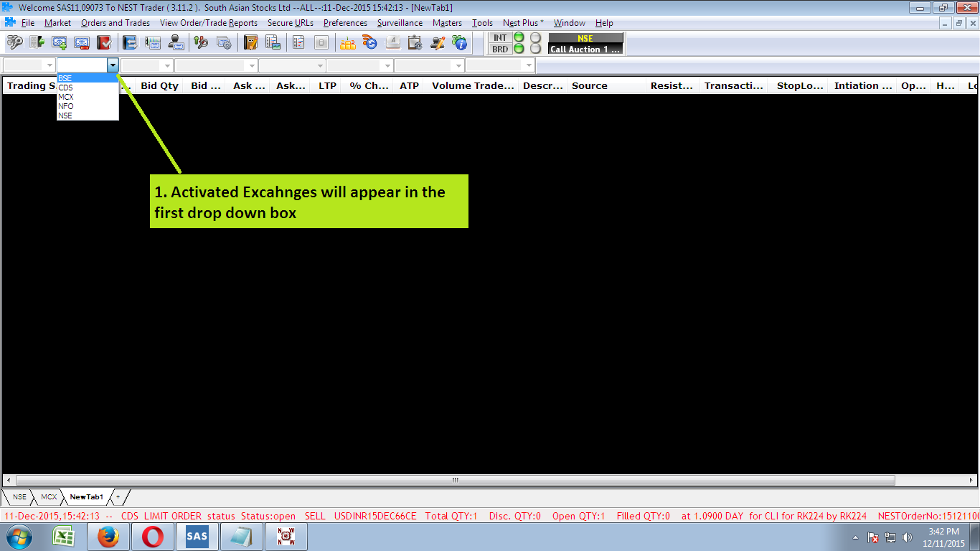
Task: Select CDS from the exchange list
Action: point(88,88)
